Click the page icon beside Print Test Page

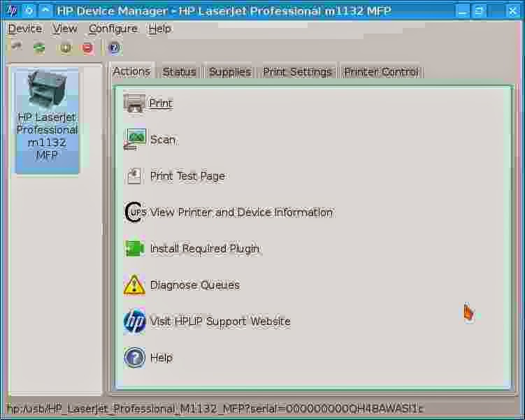134,175
